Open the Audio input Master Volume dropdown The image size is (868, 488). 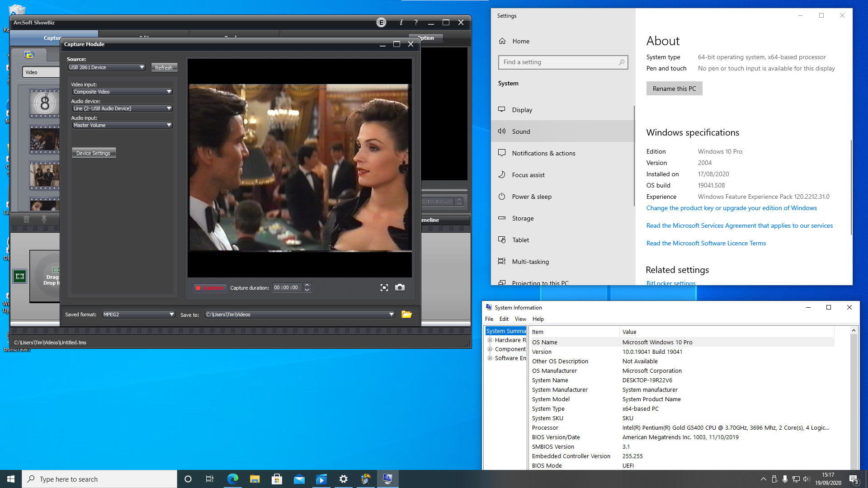(123, 125)
